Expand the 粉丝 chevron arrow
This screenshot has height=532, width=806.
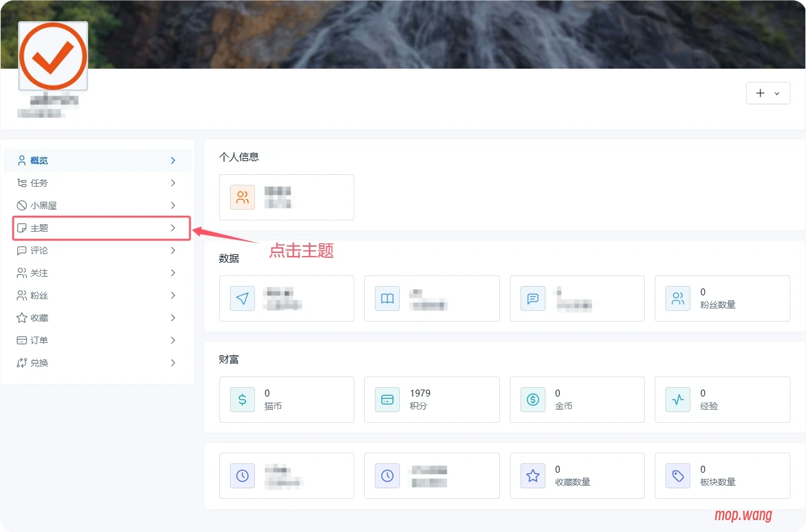point(173,295)
